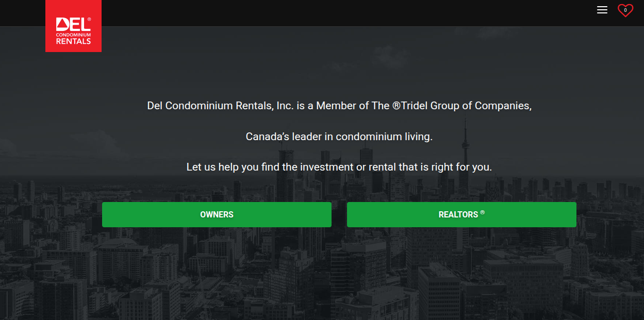This screenshot has width=644, height=320.
Task: Select the OWNERS green button
Action: pyautogui.click(x=217, y=214)
